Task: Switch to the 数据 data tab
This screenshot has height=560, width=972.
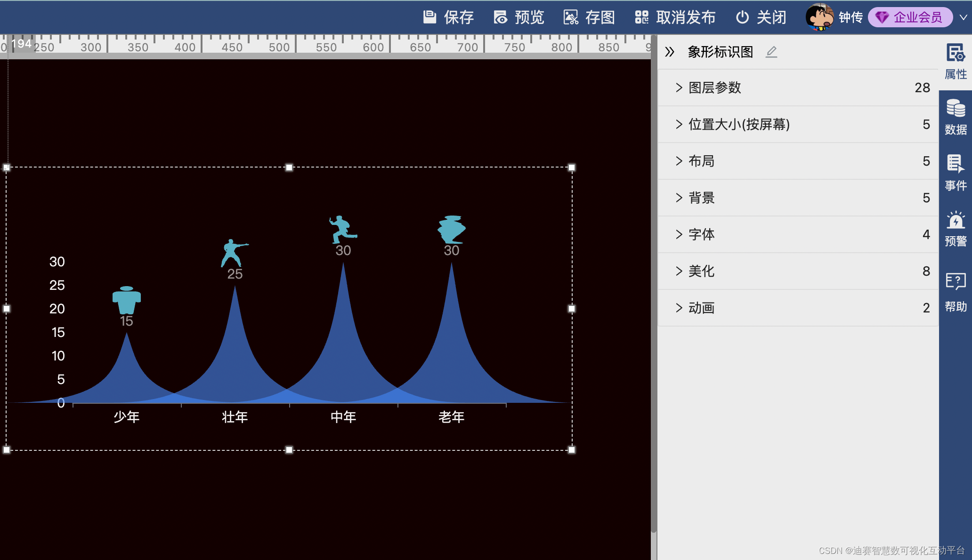Action: point(956,117)
